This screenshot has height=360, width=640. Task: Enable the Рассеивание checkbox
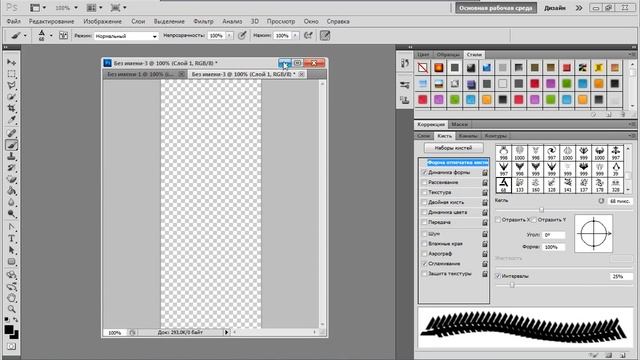pyautogui.click(x=424, y=182)
